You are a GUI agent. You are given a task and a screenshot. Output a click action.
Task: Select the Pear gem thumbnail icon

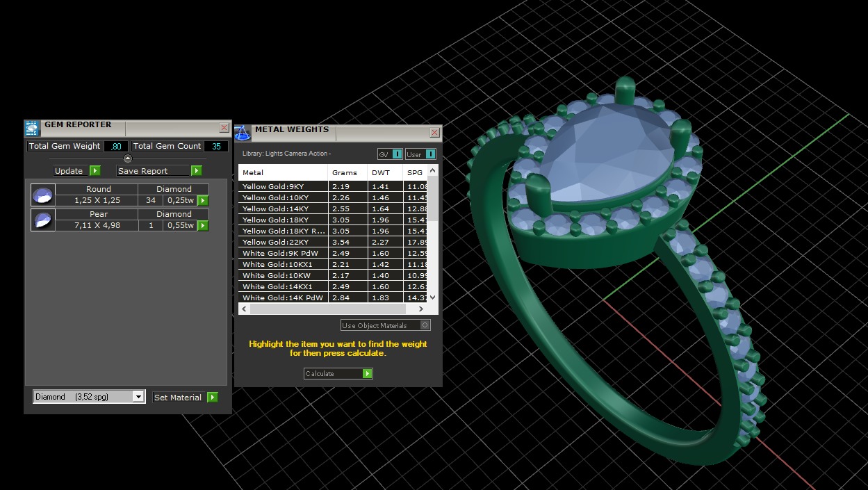(42, 220)
